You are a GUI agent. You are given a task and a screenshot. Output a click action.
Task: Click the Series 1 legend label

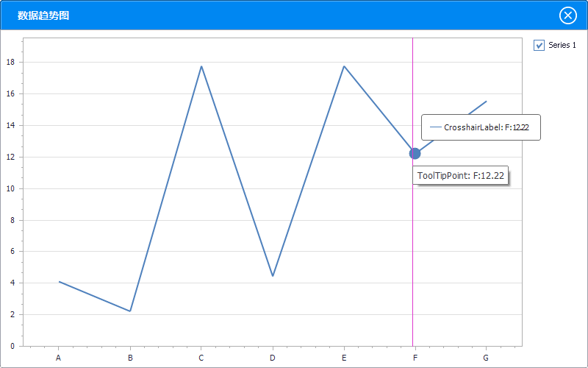click(562, 45)
